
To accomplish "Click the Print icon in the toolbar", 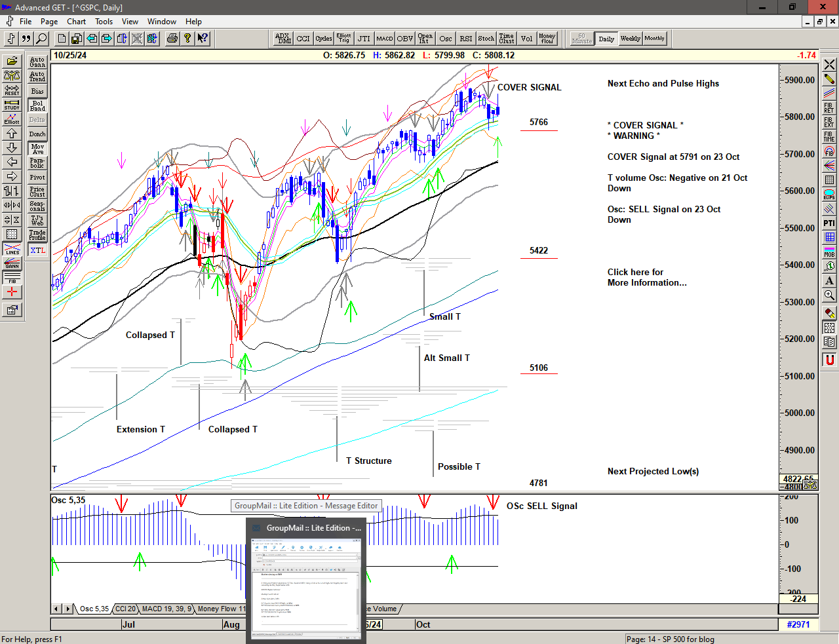I will click(x=172, y=39).
